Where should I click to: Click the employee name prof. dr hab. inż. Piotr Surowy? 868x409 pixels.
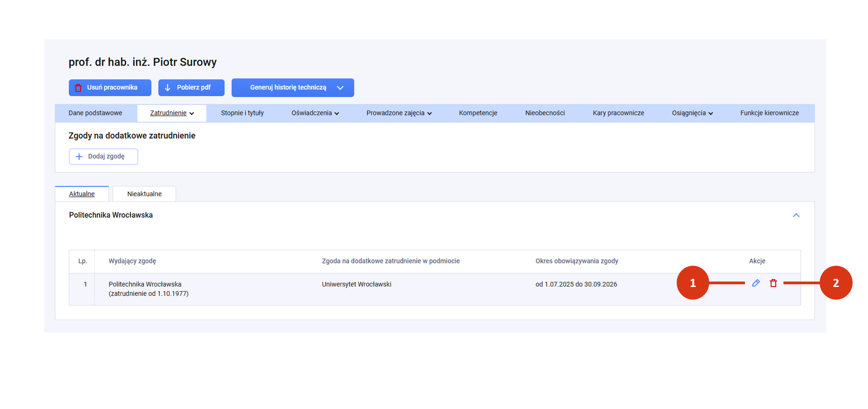click(x=142, y=62)
